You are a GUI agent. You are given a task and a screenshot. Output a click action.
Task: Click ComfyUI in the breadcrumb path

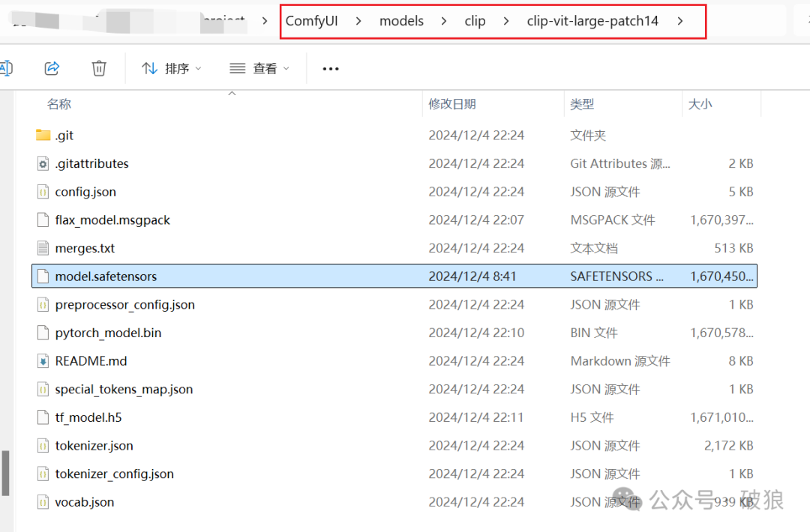pos(311,21)
